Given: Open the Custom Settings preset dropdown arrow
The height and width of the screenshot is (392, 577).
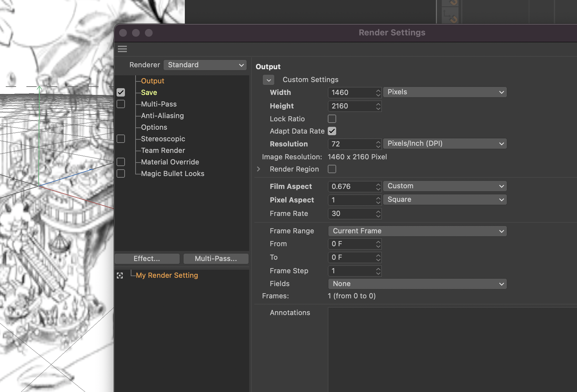Looking at the screenshot, I should coord(269,80).
